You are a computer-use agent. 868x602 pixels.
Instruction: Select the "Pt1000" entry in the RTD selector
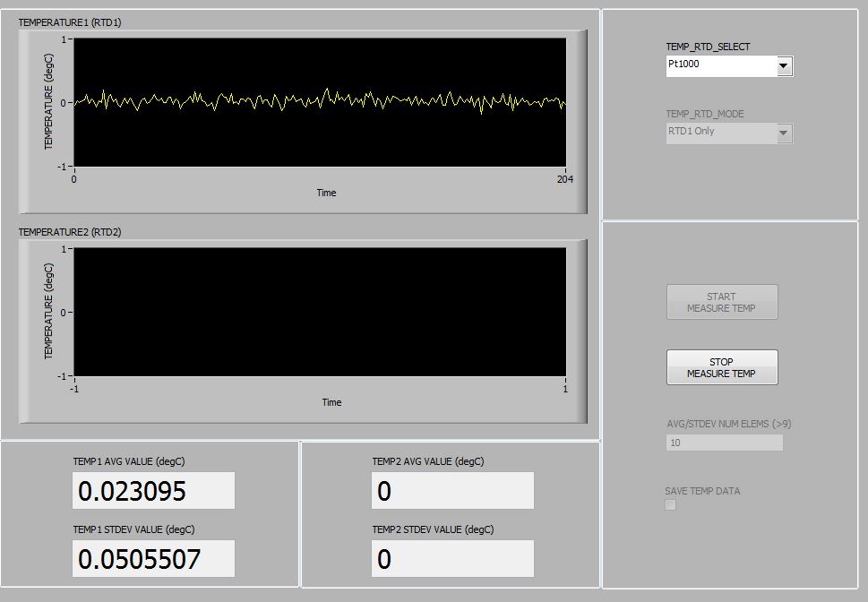(685, 65)
